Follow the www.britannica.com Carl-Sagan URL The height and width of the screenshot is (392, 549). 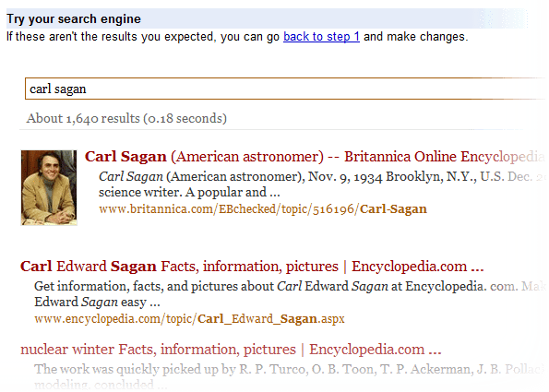coord(263,209)
